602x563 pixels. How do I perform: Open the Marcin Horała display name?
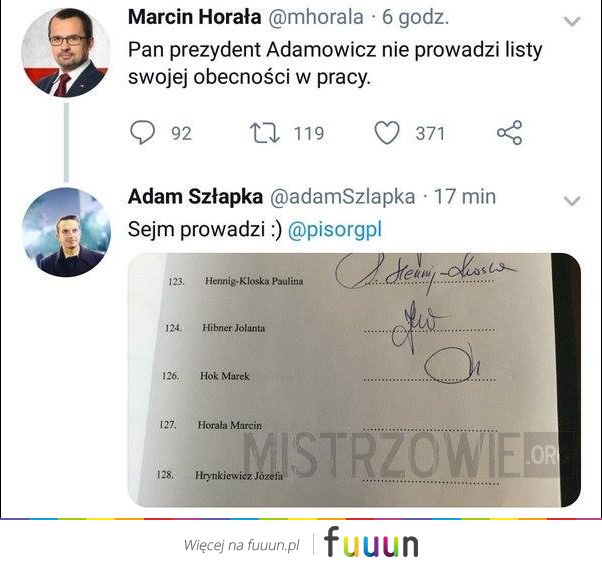(x=195, y=17)
